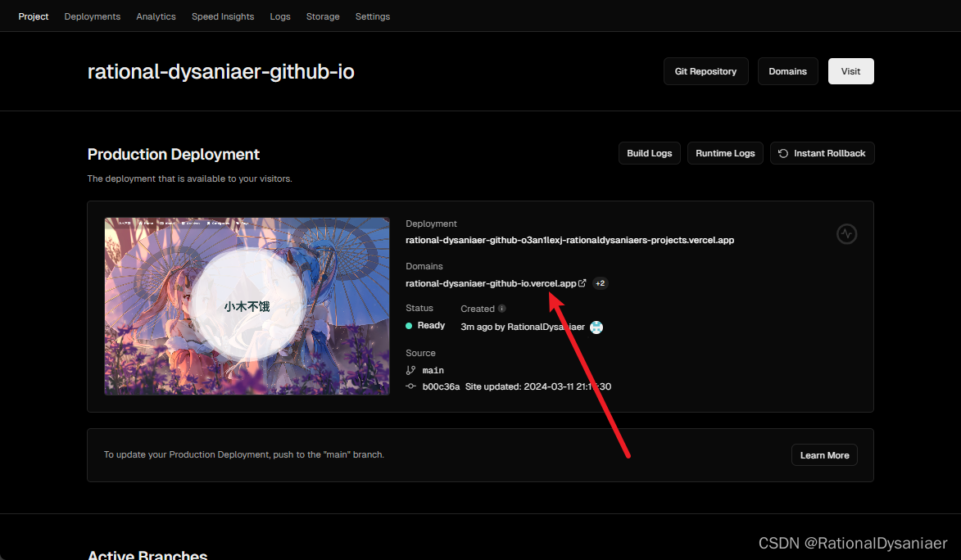Click the Production Deployment heading
961x560 pixels.
pos(174,155)
